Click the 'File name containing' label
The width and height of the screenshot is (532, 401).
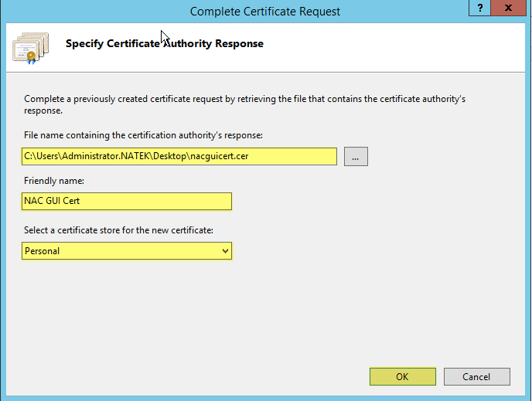tap(143, 135)
